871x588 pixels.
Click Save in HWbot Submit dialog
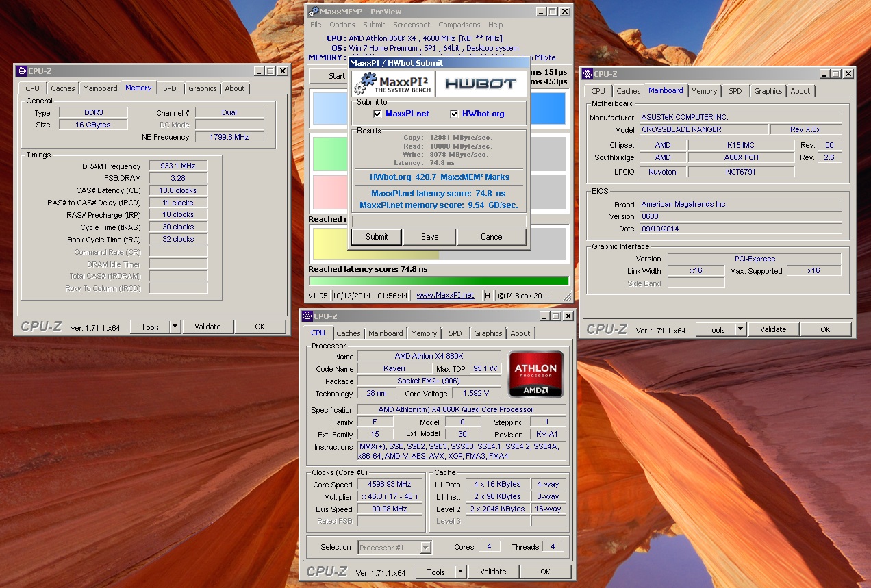(x=430, y=237)
